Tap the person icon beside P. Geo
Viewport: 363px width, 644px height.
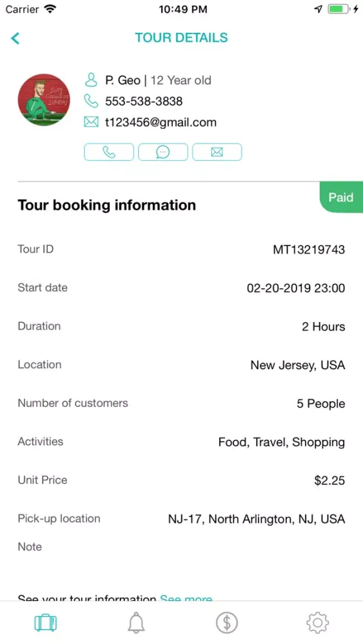coord(91,80)
